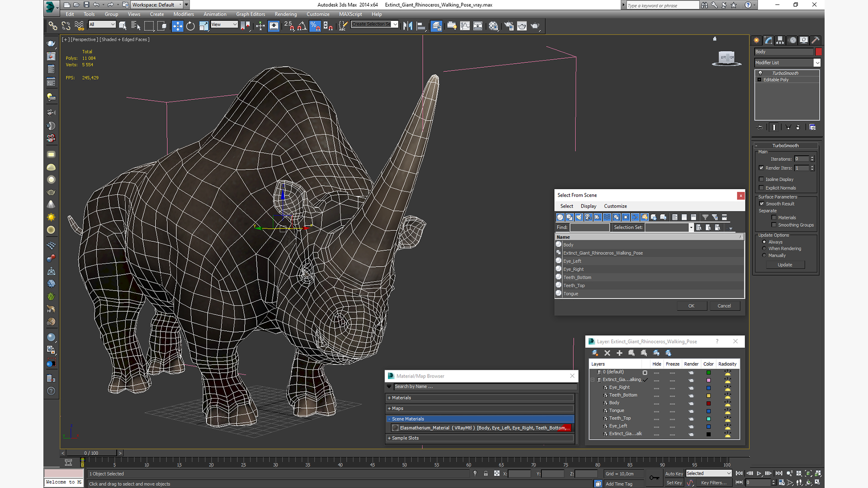Screen dimensions: 868x488
Task: Enable Separate by Smoothing Groups checkbox
Action: [x=774, y=225]
